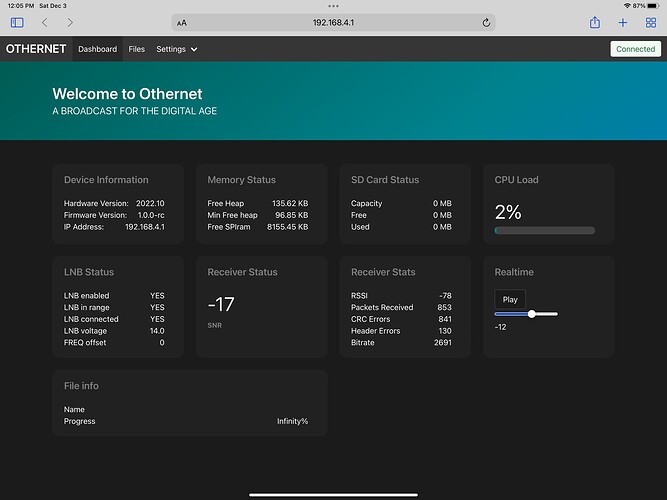667x500 pixels.
Task: Click Free Heap value 135.62 KB
Action: [x=290, y=203]
